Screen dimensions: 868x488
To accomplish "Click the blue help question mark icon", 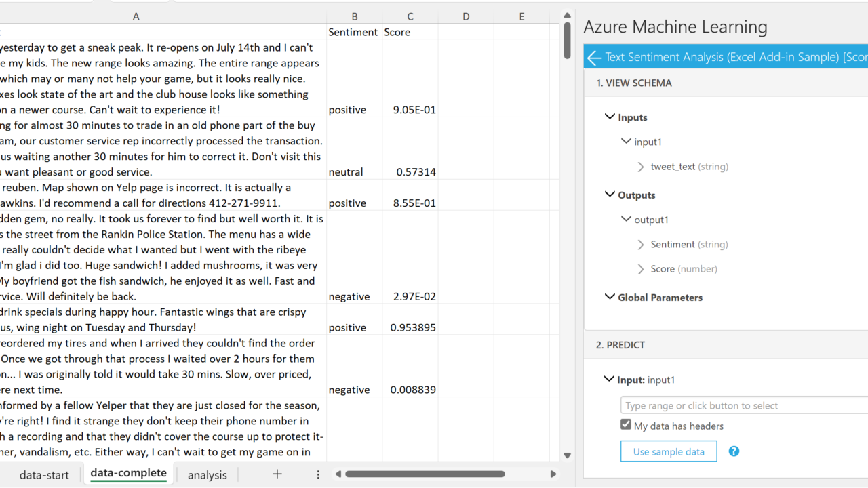I will tap(734, 451).
